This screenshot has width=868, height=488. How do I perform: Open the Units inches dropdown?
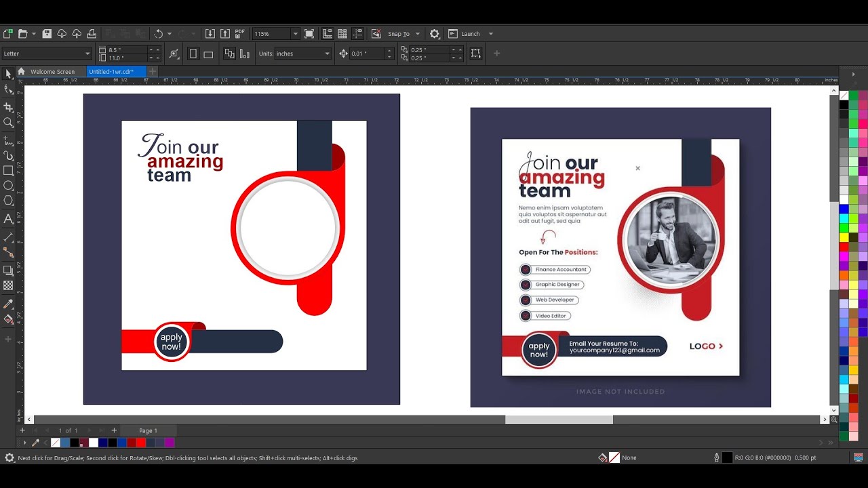(x=327, y=54)
